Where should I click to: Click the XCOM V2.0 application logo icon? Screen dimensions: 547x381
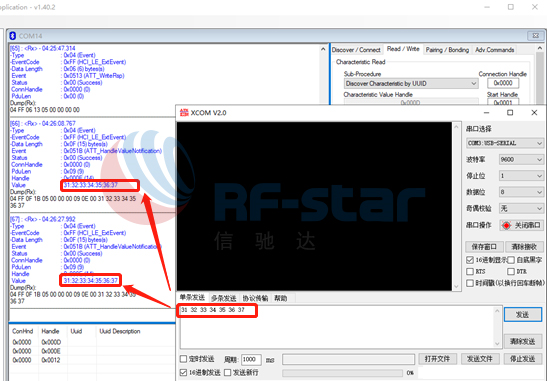click(x=184, y=113)
